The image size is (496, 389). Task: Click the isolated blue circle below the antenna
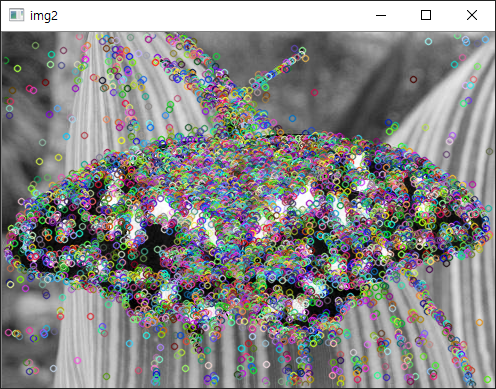(x=292, y=118)
